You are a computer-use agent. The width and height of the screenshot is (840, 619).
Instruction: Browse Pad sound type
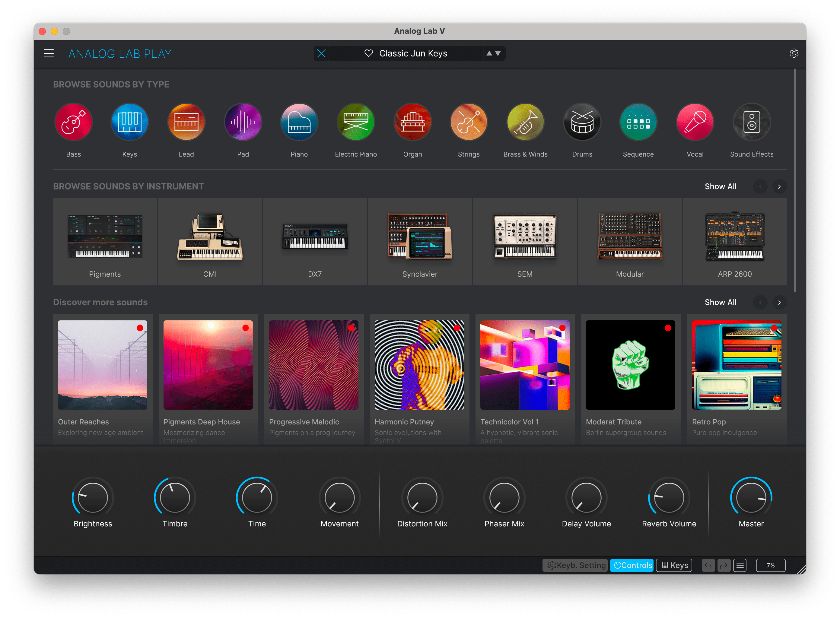243,122
